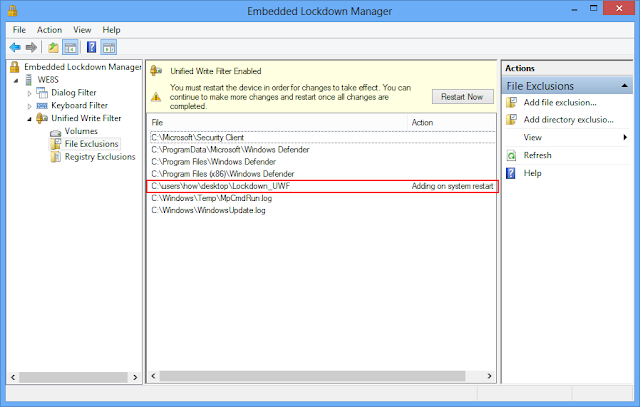Select C:\Program Files\Windows Defender row

(322, 162)
